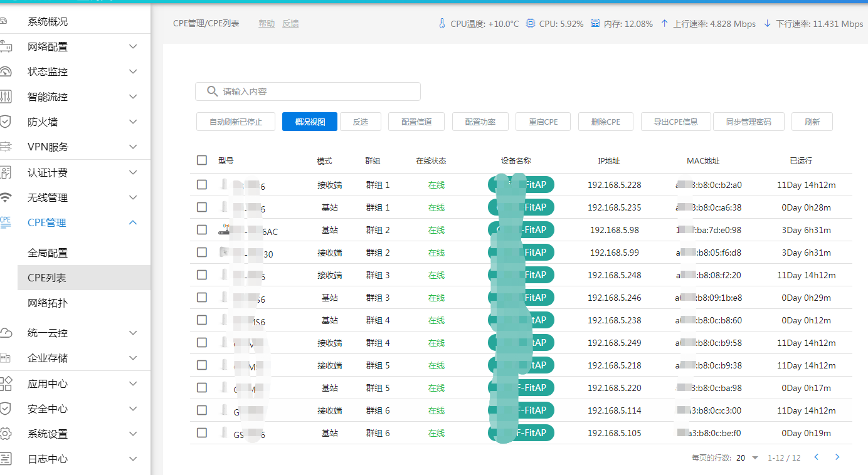The height and width of the screenshot is (475, 868).
Task: Check the row with IP 192.168.5.228
Action: point(201,185)
